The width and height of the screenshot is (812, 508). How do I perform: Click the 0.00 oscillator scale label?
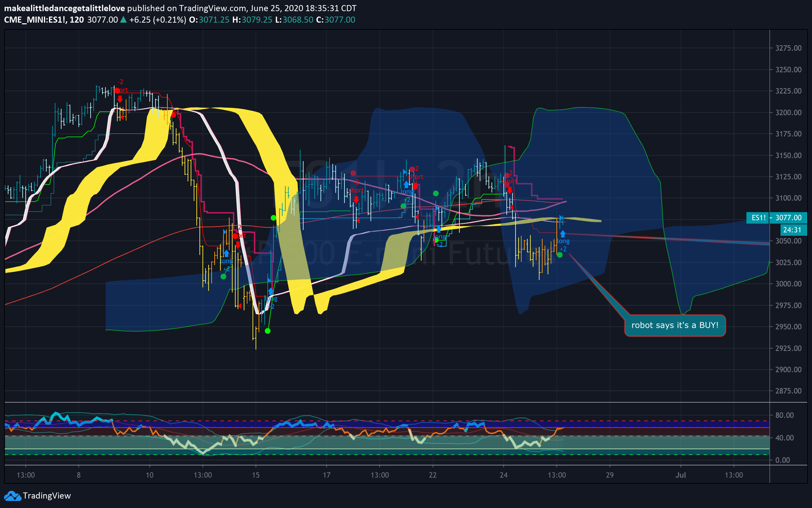(x=783, y=460)
